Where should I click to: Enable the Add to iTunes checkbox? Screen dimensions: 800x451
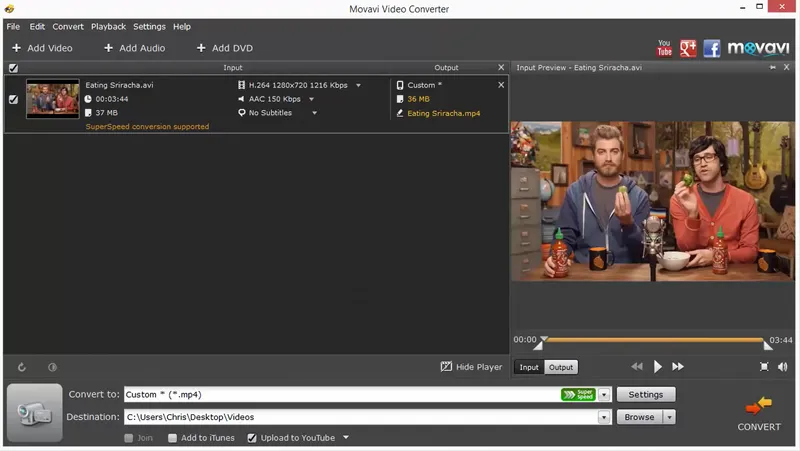[172, 438]
